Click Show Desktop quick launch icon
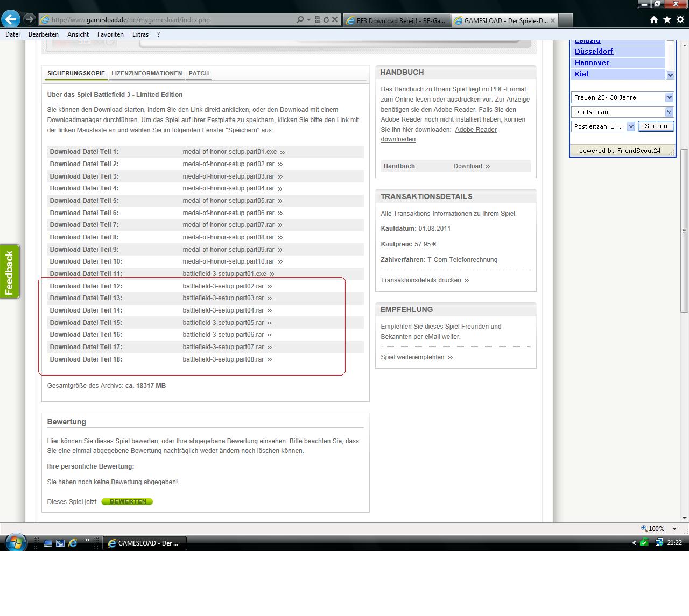Viewport: 689px width, 616px height. coord(48,543)
